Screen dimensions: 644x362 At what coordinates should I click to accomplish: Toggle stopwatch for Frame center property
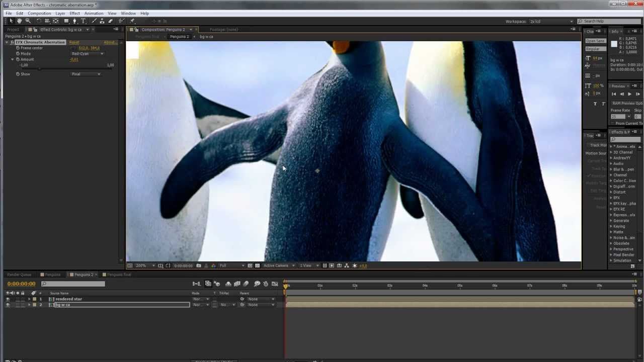pos(18,48)
